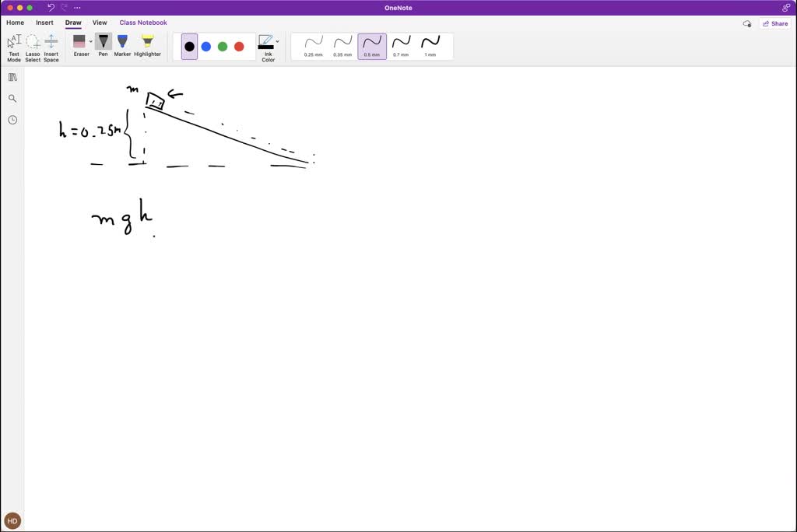Show recent notes via clock icon
The width and height of the screenshot is (797, 532).
coord(12,120)
